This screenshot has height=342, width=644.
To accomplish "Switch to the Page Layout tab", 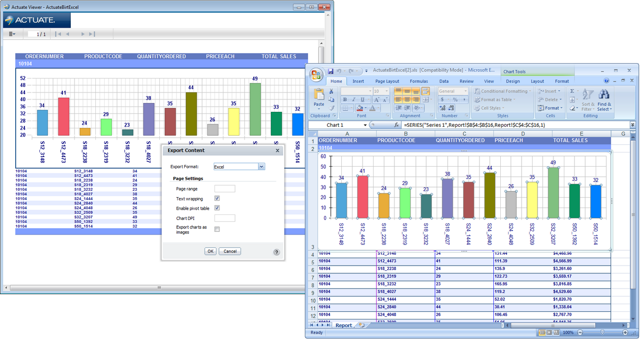I will [x=387, y=81].
